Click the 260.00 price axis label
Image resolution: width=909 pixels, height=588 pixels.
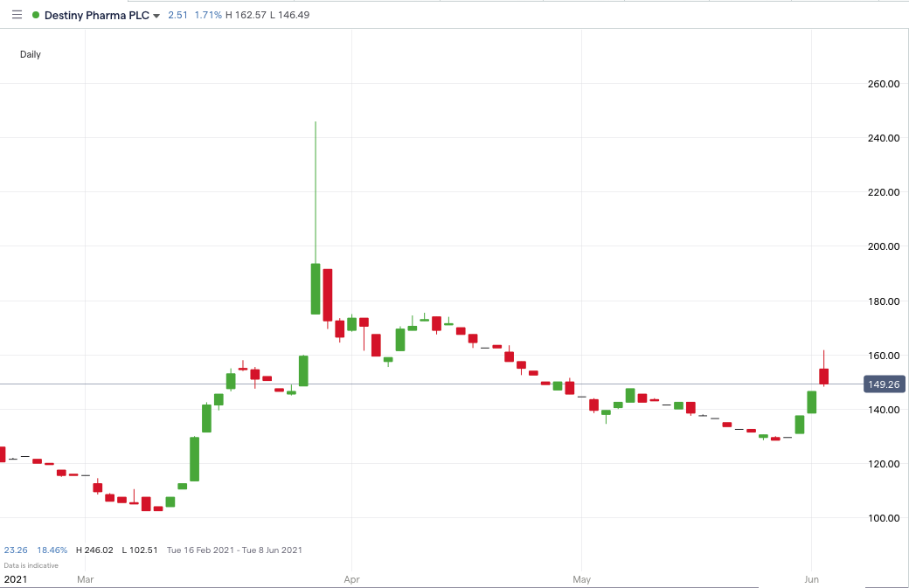(x=884, y=84)
